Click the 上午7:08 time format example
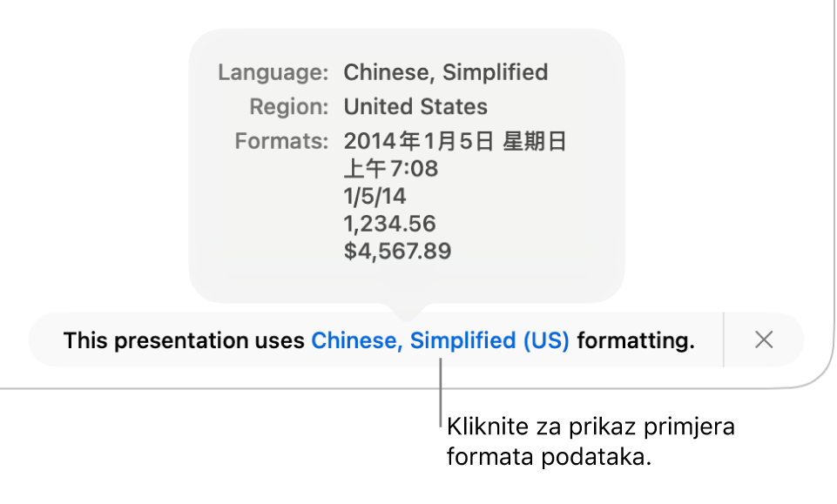 pyautogui.click(x=389, y=168)
